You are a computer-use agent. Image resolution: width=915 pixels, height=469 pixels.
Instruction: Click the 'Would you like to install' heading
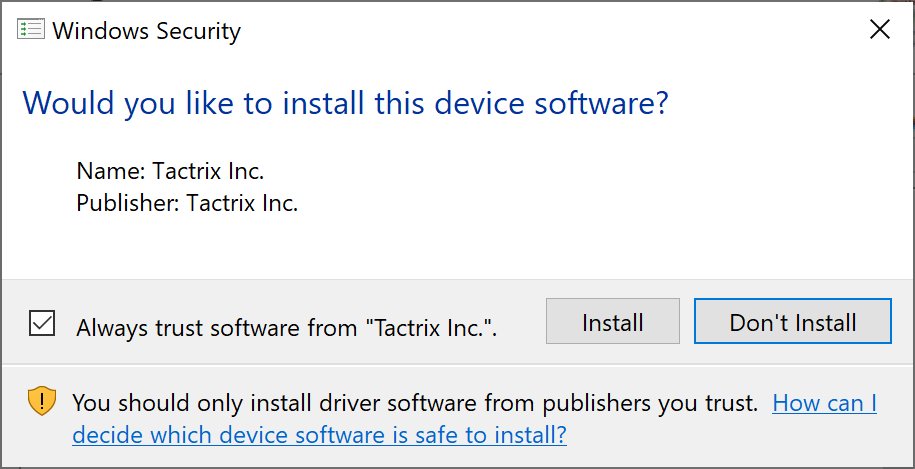tap(345, 103)
